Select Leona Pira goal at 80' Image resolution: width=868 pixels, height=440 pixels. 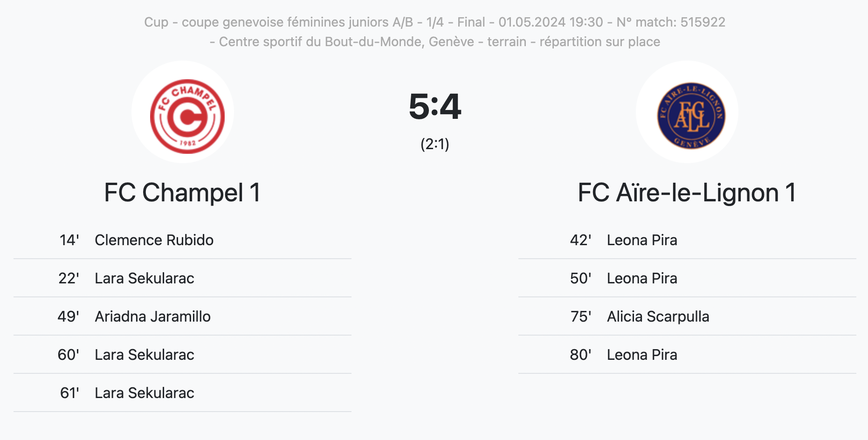[687, 355]
